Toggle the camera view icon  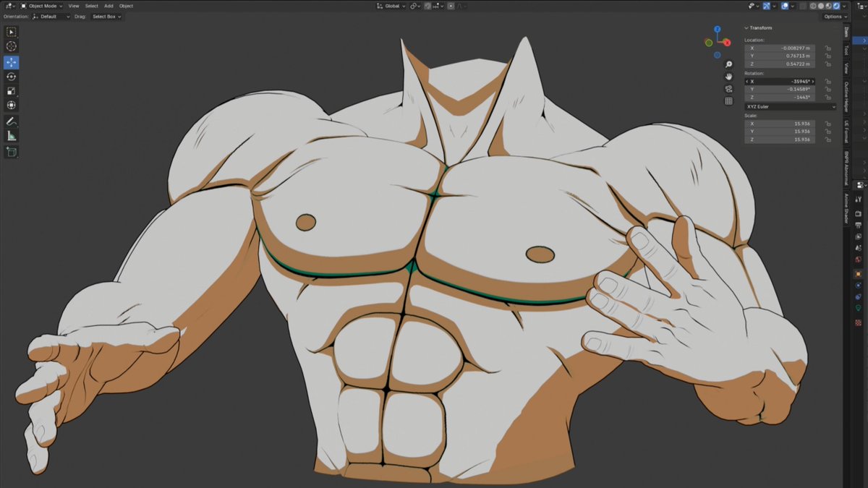(x=729, y=89)
